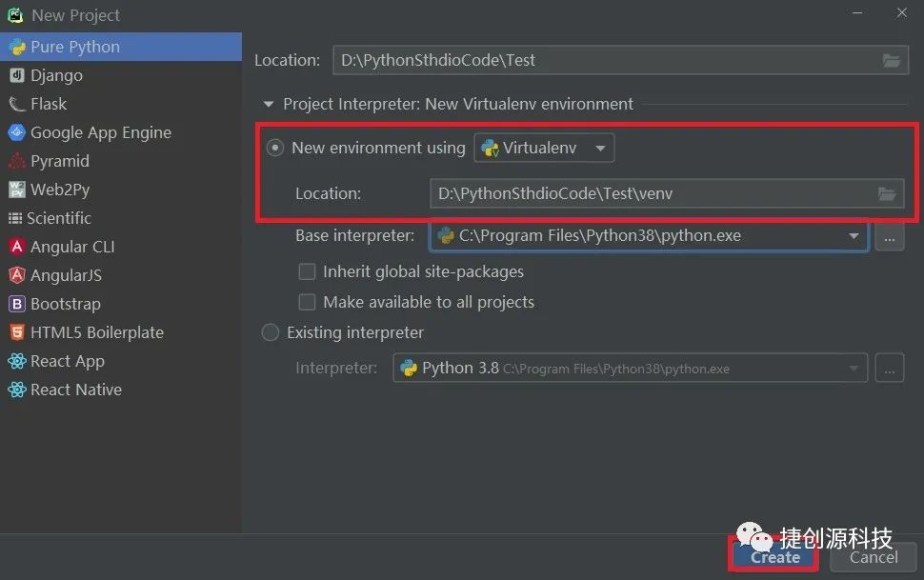Open Base interpreter dropdown arrow
The width and height of the screenshot is (924, 580).
click(854, 236)
